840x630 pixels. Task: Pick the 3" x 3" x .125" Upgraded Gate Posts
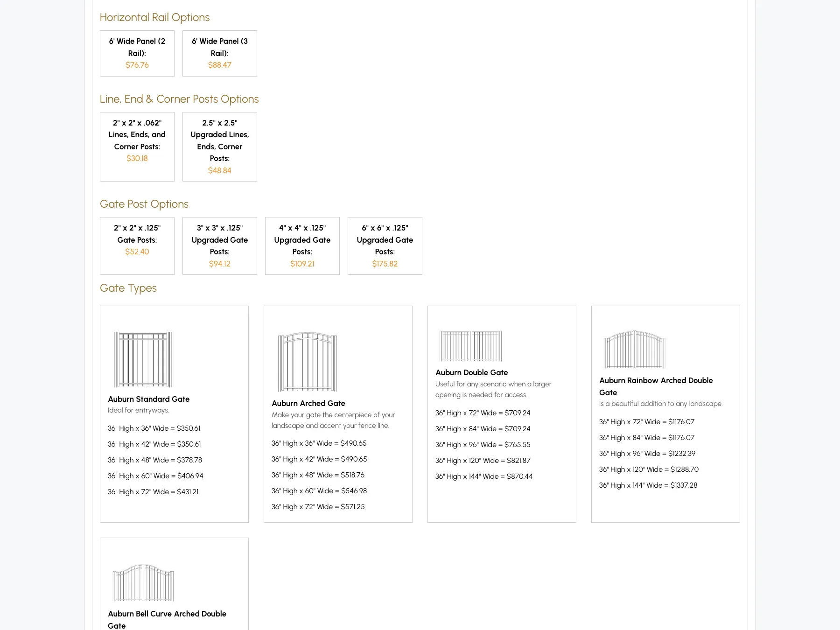point(219,246)
